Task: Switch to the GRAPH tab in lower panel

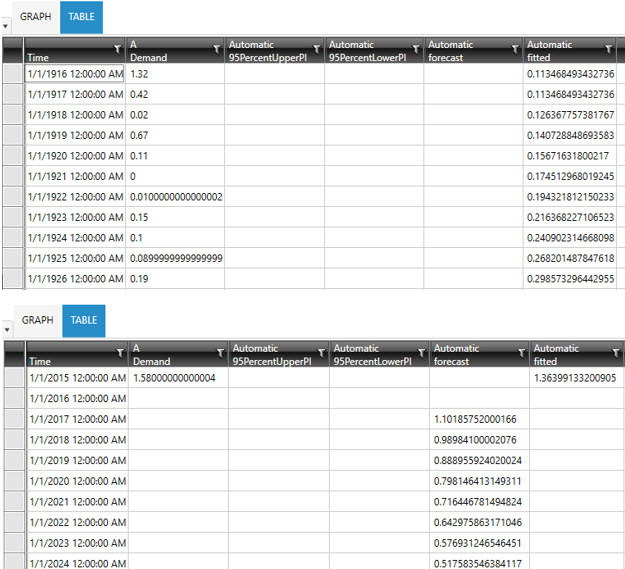Action: point(39,321)
